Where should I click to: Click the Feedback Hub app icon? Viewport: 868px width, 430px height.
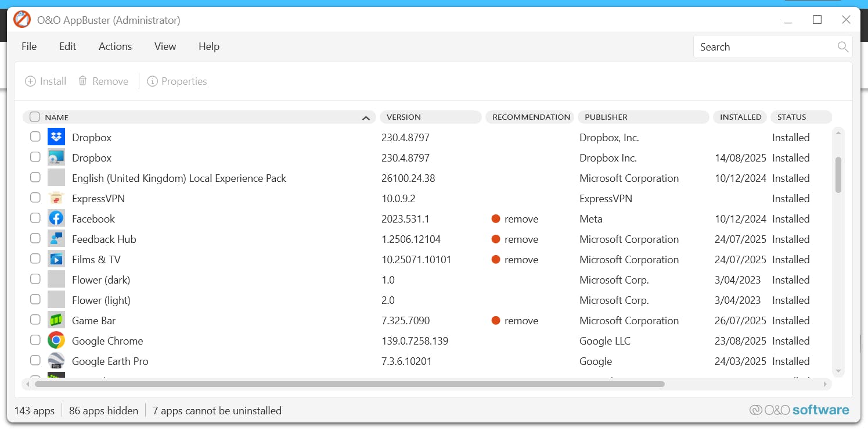pos(56,239)
